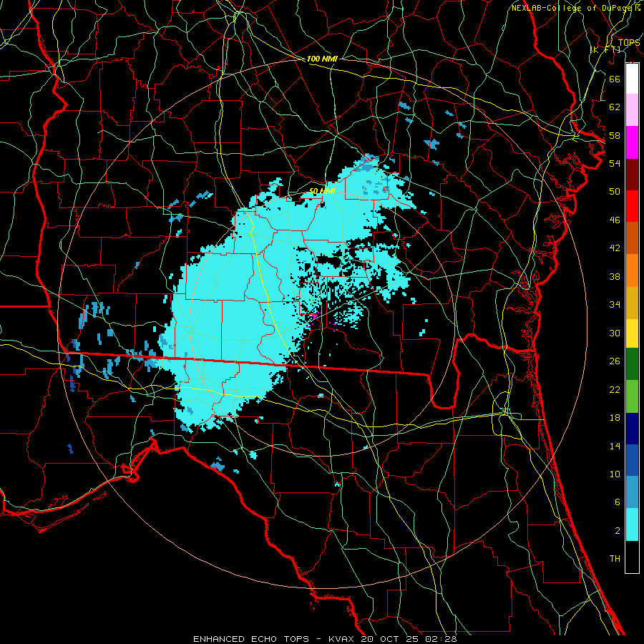Click the legend value '58'

coord(615,135)
